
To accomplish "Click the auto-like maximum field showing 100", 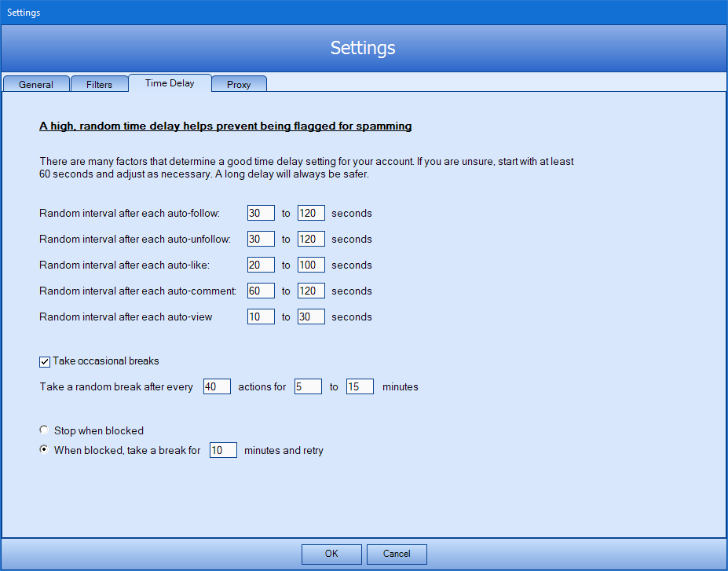I will (311, 265).
